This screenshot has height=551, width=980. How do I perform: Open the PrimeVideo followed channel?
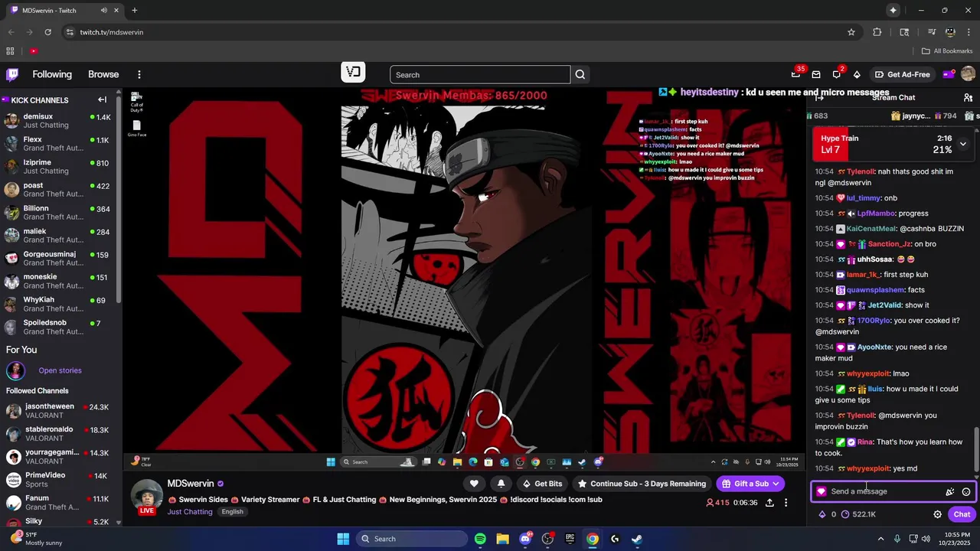pos(58,480)
